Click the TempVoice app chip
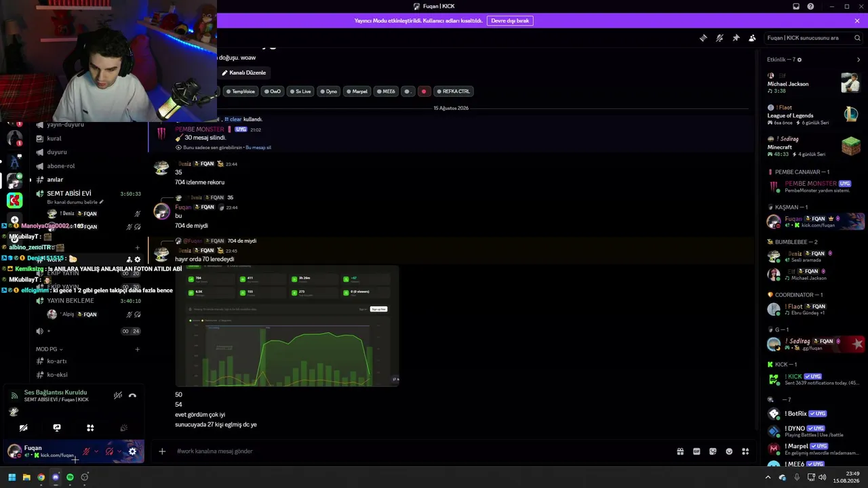 (x=241, y=91)
